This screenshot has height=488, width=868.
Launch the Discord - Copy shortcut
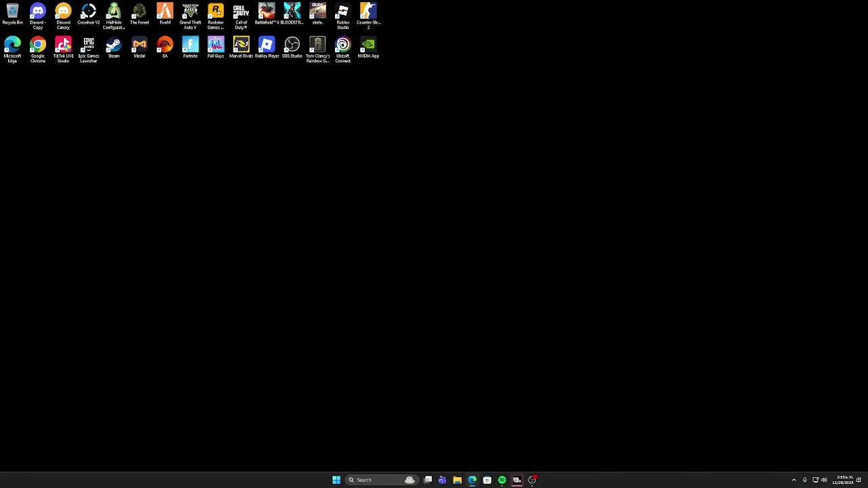pos(38,16)
